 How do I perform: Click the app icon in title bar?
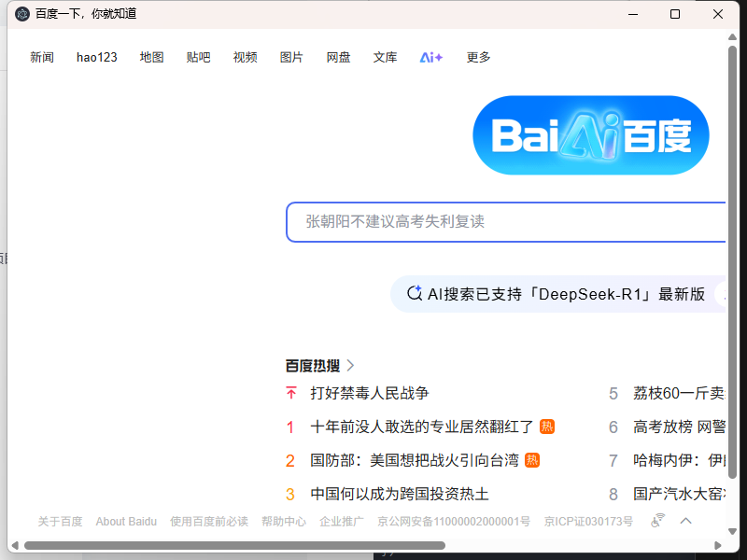pos(21,14)
